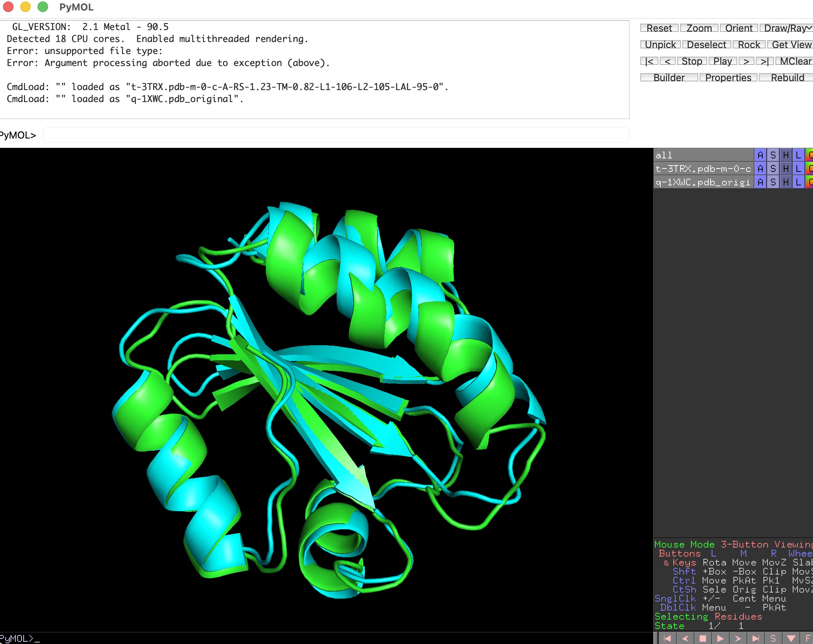
Task: Click the >| last frame button
Action: click(x=765, y=62)
